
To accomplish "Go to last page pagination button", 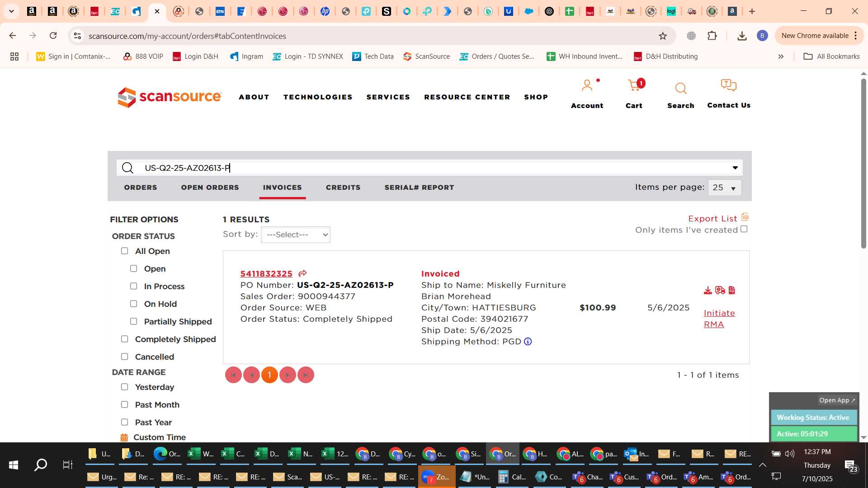I will (306, 375).
